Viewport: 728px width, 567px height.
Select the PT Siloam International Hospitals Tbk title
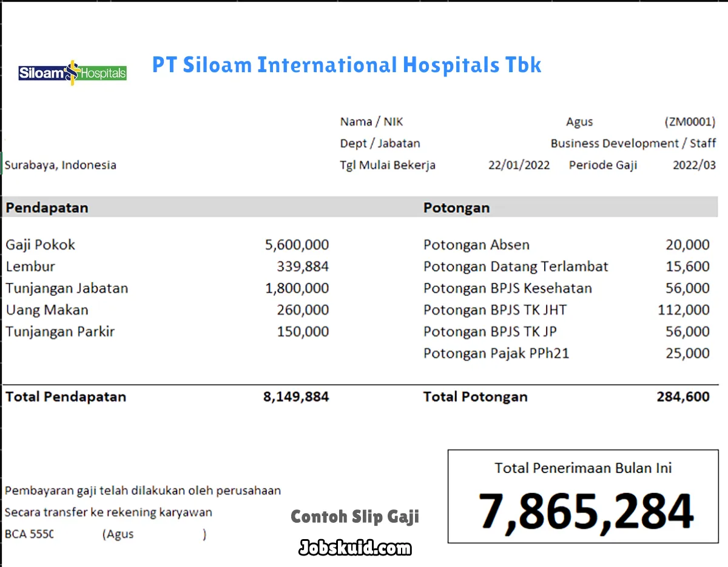(346, 65)
